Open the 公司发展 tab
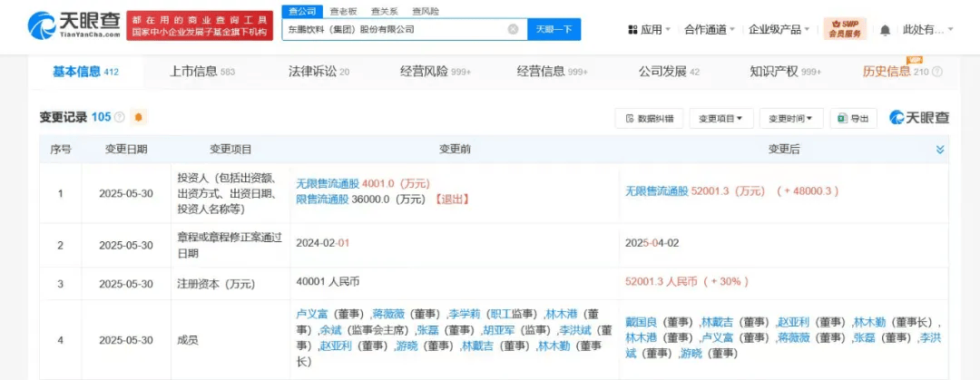 (x=669, y=72)
